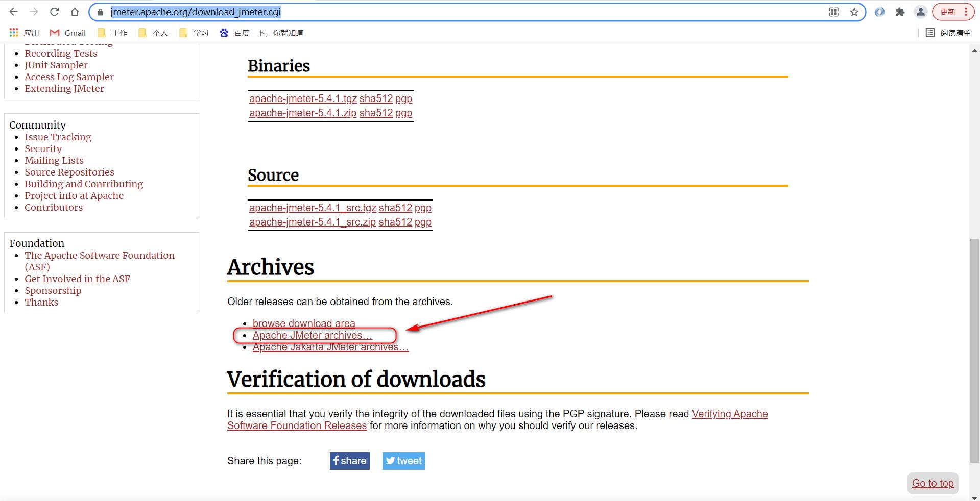Download apache-jmeter-5.4.1_src.zip source
980x501 pixels.
(313, 222)
